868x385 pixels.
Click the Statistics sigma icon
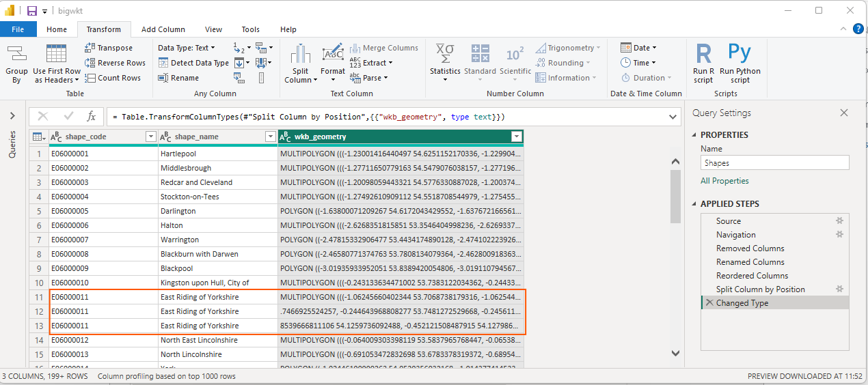445,54
